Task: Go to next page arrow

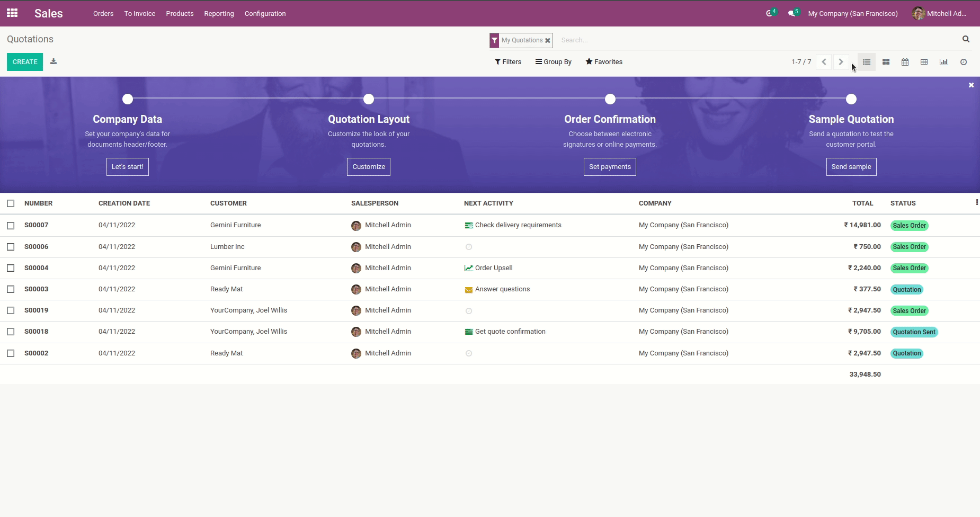Action: (x=841, y=62)
